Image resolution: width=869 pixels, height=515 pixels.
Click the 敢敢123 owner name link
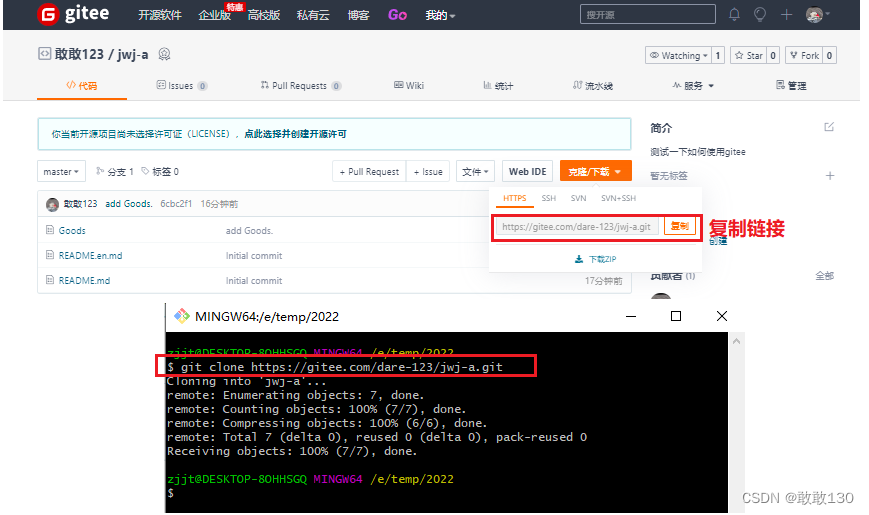[x=79, y=54]
